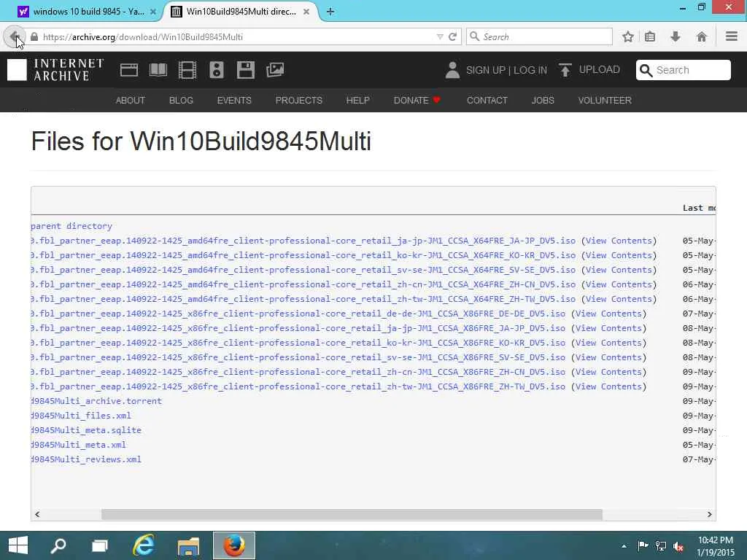Launch Internet Explorer from the taskbar
Viewport: 747px width, 560px height.
pos(143,545)
